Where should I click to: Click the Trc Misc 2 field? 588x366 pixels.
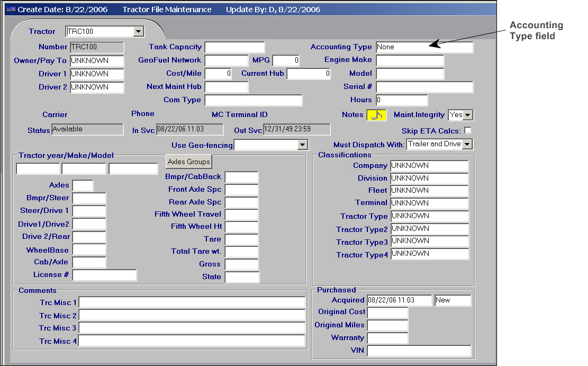coord(192,315)
